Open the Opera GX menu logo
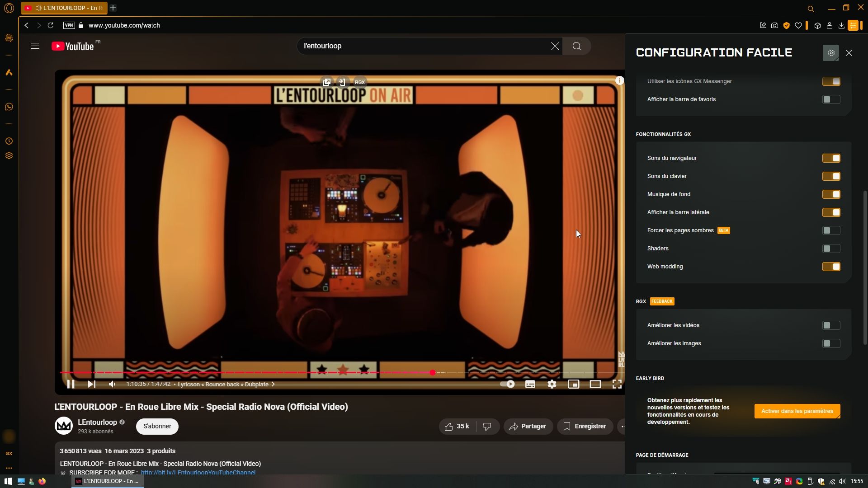The height and width of the screenshot is (488, 868). pyautogui.click(x=9, y=8)
